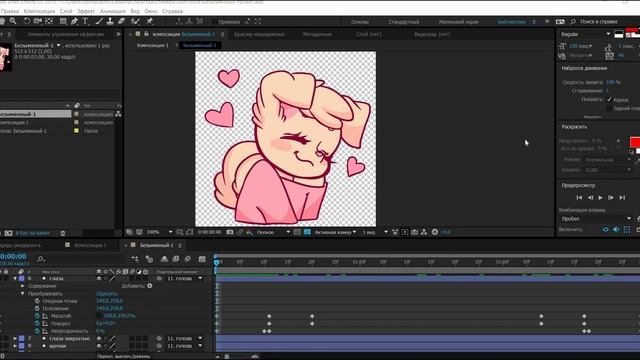This screenshot has height=360, width=640.
Task: Open the Слой menu
Action: [x=66, y=11]
